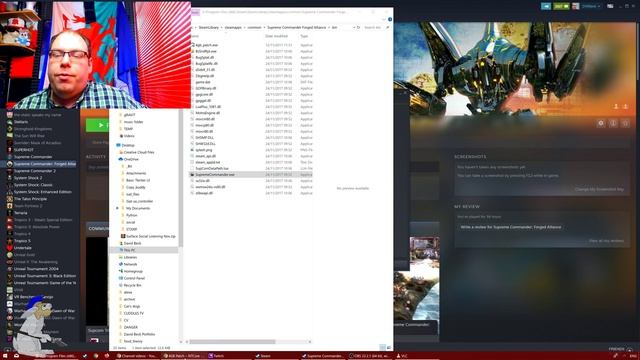Open Homegroup in the navigation pane
Viewport: 640px width, 360px height.
tap(133, 271)
